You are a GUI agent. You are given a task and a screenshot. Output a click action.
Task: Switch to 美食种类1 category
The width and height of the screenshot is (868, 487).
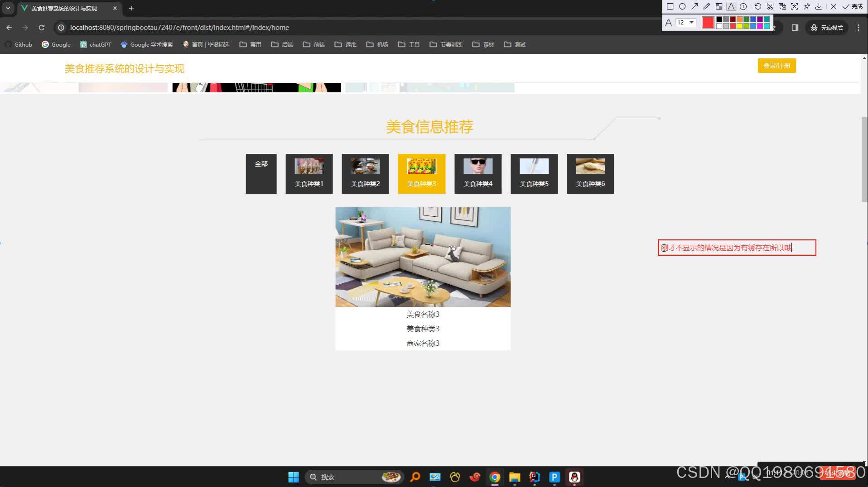pos(309,173)
